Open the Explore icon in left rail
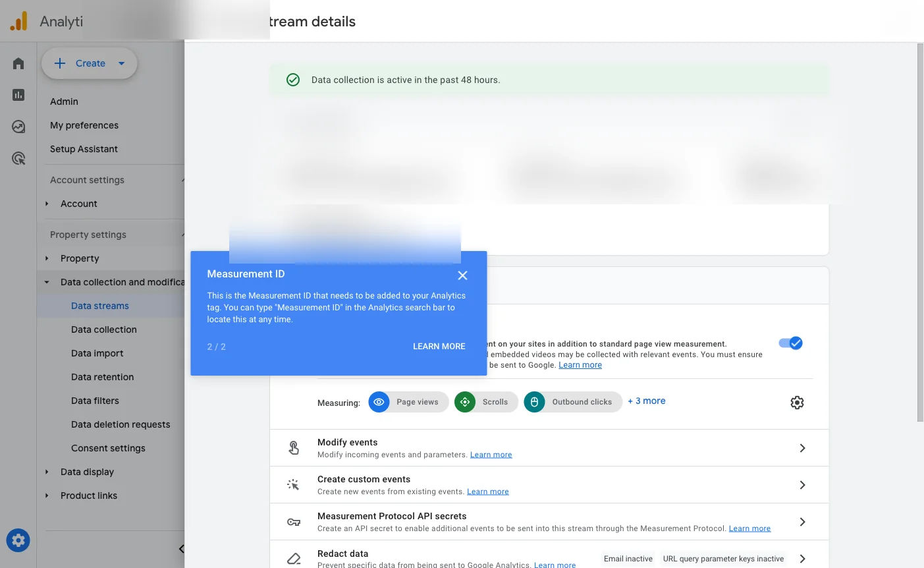 [x=18, y=127]
